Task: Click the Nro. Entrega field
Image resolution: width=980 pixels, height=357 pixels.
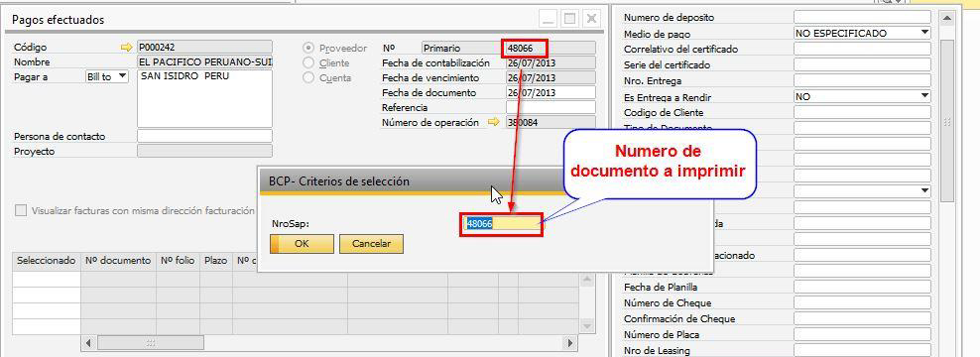Action: [862, 80]
